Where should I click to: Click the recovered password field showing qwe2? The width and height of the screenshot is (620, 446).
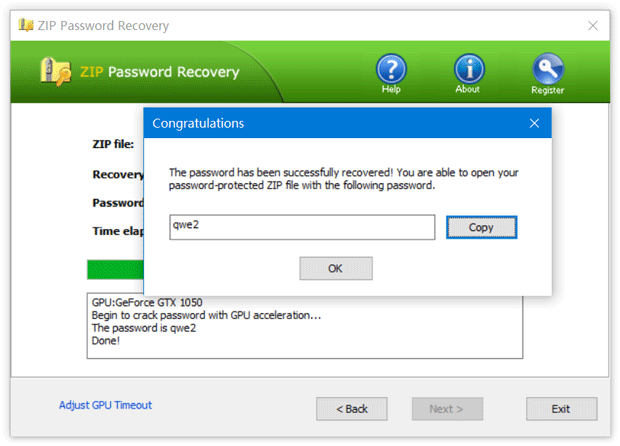coord(302,227)
